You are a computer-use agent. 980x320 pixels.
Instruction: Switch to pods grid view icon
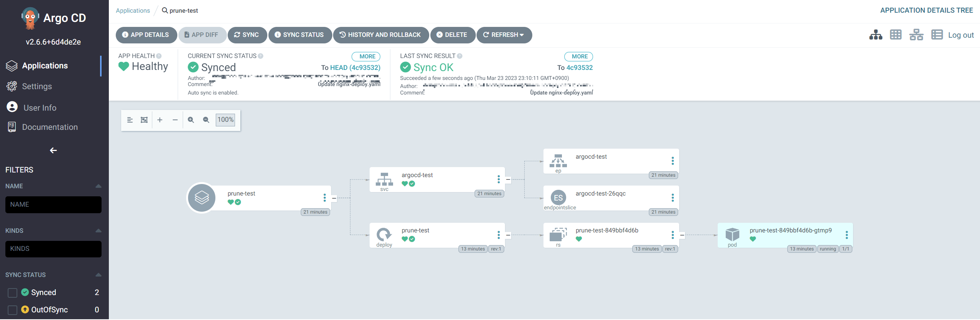896,35
